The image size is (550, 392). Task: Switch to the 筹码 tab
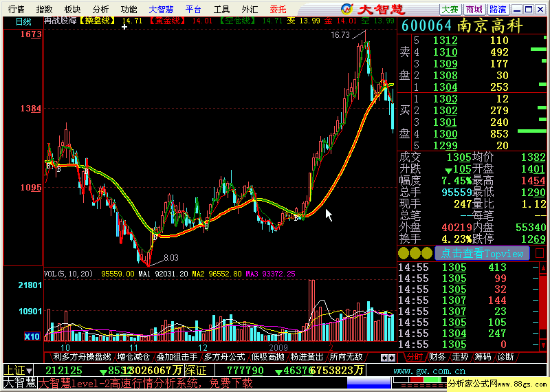(x=483, y=357)
